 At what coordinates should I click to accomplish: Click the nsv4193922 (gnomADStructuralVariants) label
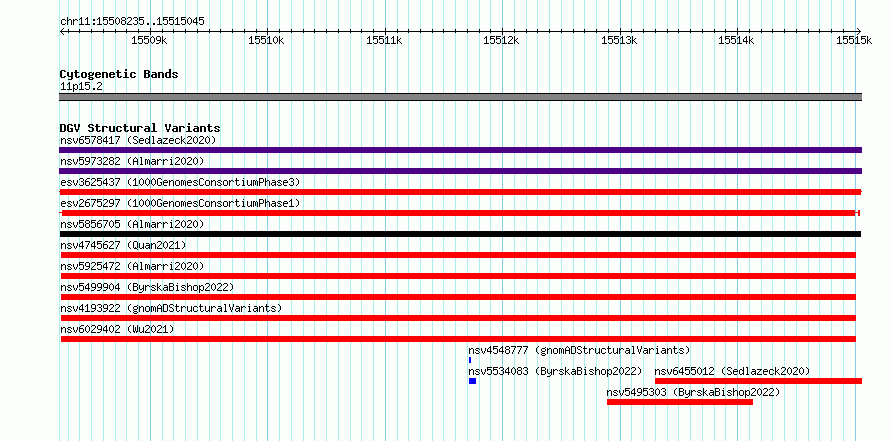click(171, 308)
